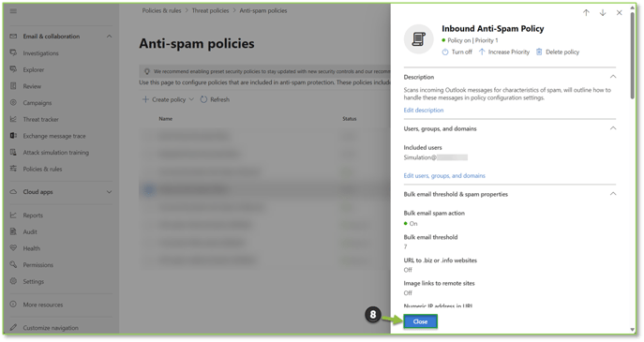Click the blue Close button
Screen dimensions: 644x342
(x=420, y=321)
